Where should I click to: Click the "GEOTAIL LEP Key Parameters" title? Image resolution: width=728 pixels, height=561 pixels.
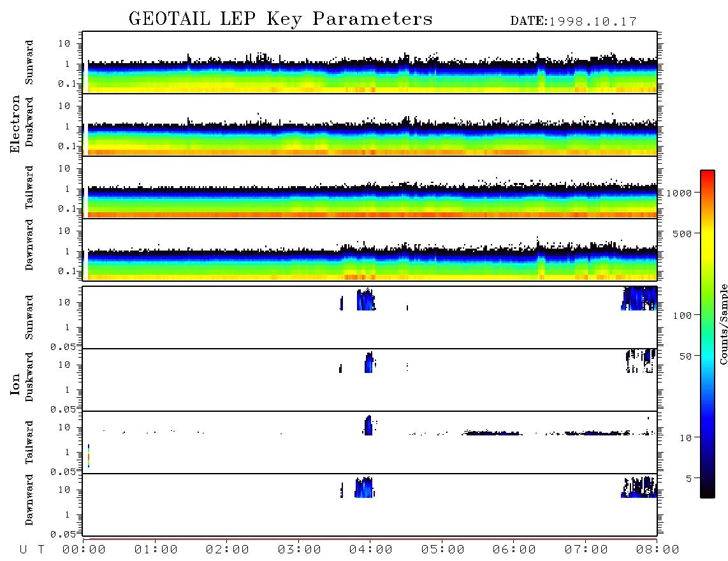tap(280, 19)
